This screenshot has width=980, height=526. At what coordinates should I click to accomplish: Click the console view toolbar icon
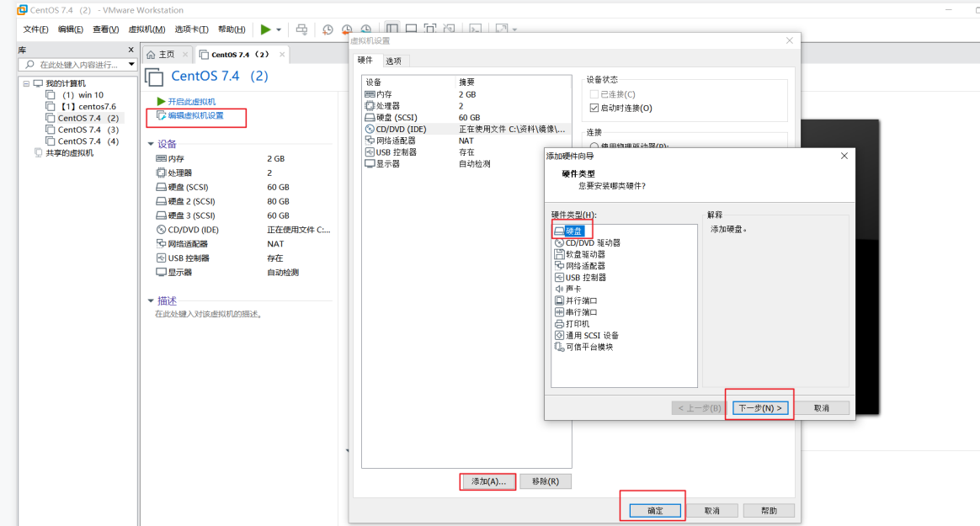point(476,29)
